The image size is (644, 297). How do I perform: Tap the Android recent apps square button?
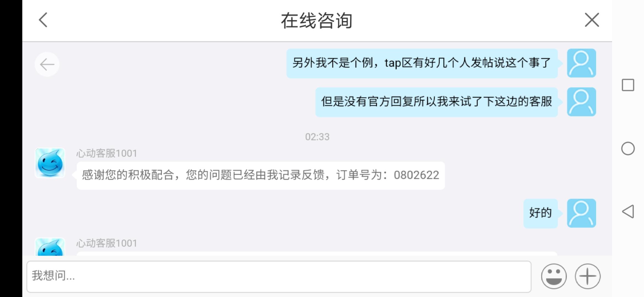628,85
